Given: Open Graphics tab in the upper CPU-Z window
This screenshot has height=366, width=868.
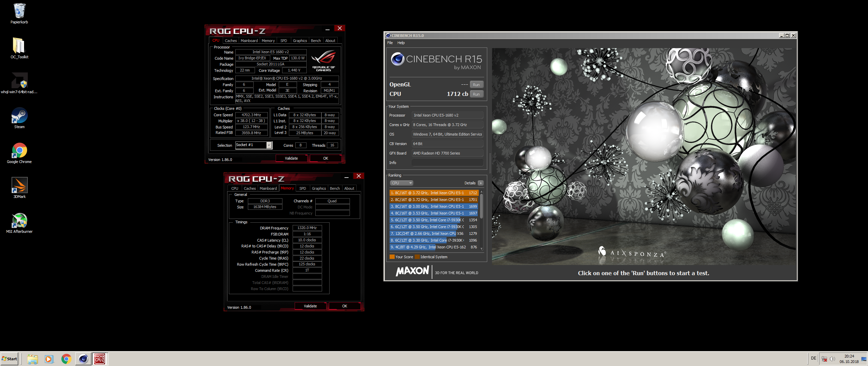Looking at the screenshot, I should [x=300, y=41].
